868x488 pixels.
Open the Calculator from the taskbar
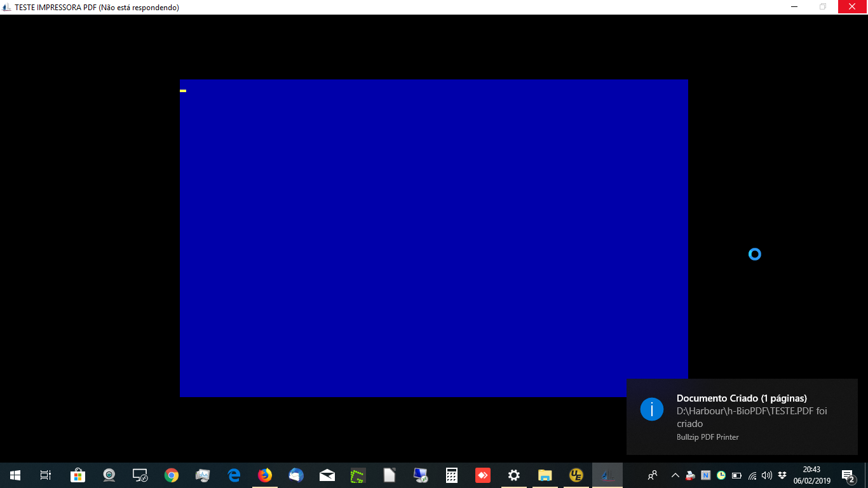(452, 475)
